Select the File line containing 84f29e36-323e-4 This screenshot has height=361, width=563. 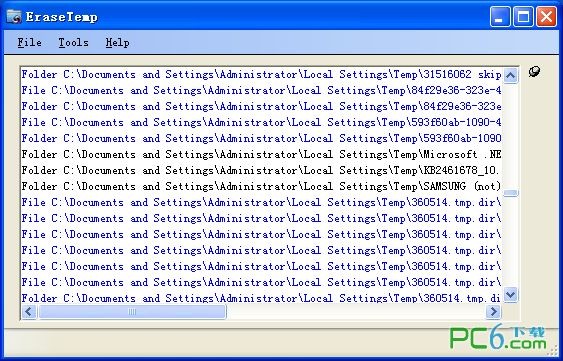261,91
